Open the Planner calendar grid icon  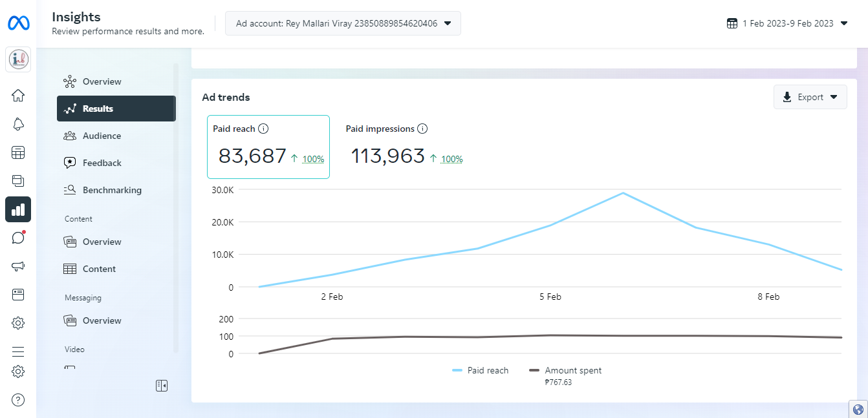point(18,152)
